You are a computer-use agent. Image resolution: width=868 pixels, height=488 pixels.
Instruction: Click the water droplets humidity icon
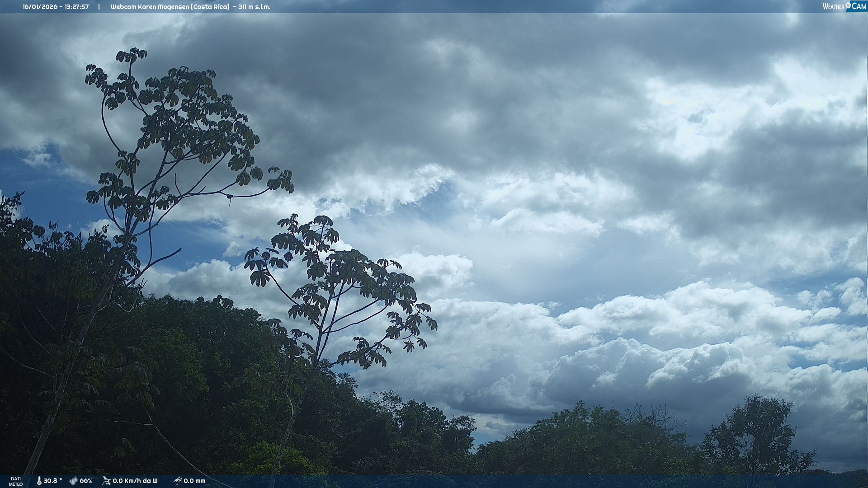[x=73, y=481]
